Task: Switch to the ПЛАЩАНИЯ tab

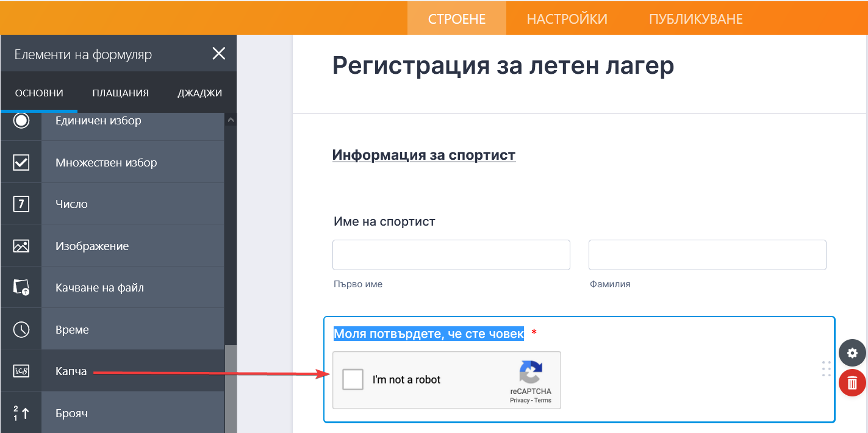Action: tap(120, 93)
